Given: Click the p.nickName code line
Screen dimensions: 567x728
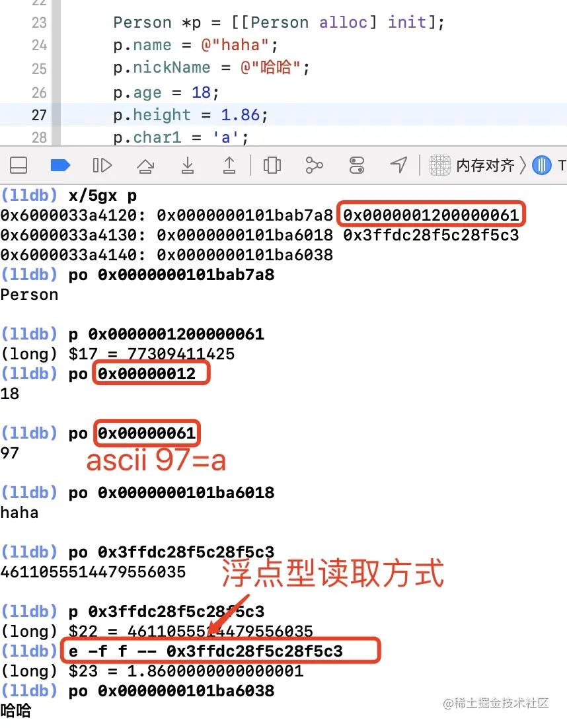Looking at the screenshot, I should point(211,68).
